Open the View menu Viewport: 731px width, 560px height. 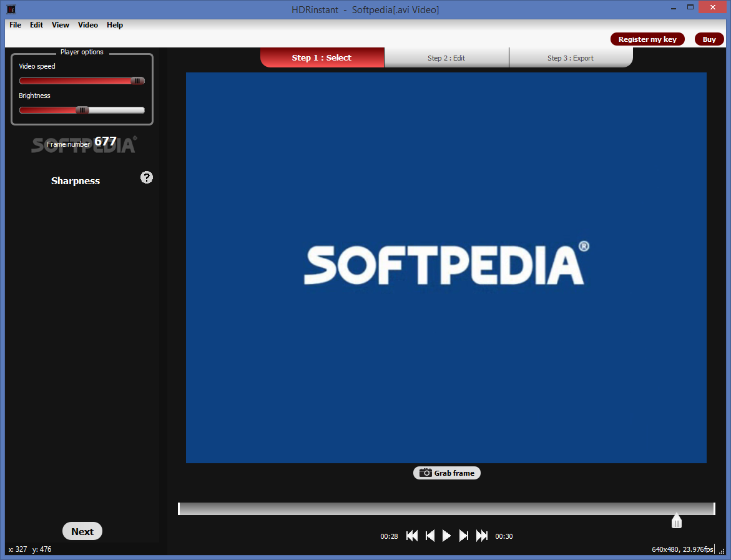pyautogui.click(x=60, y=25)
